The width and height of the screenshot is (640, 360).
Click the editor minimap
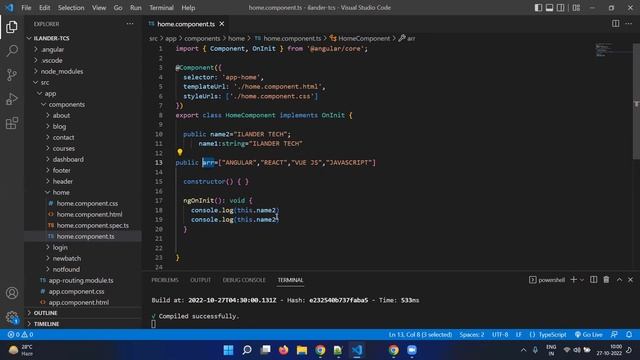(612, 50)
